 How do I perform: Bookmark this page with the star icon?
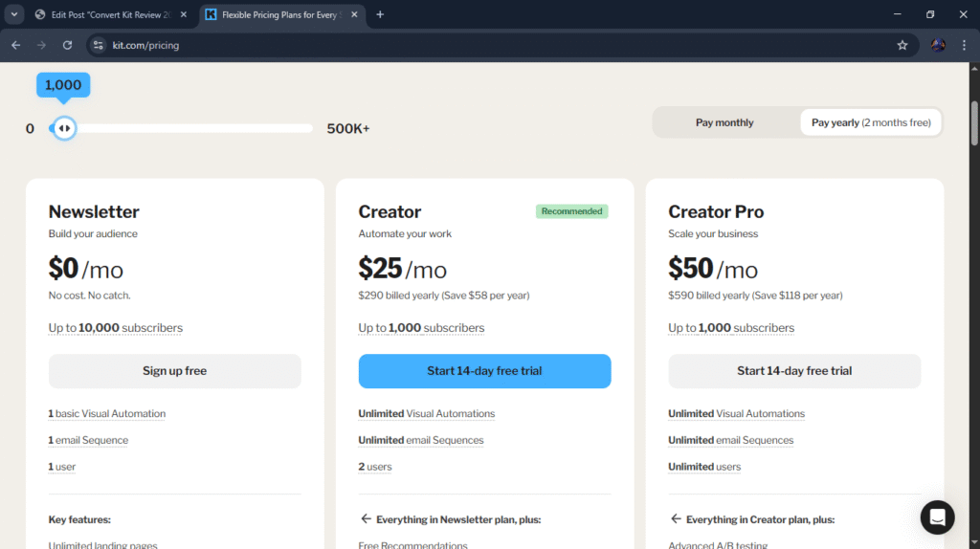(902, 45)
